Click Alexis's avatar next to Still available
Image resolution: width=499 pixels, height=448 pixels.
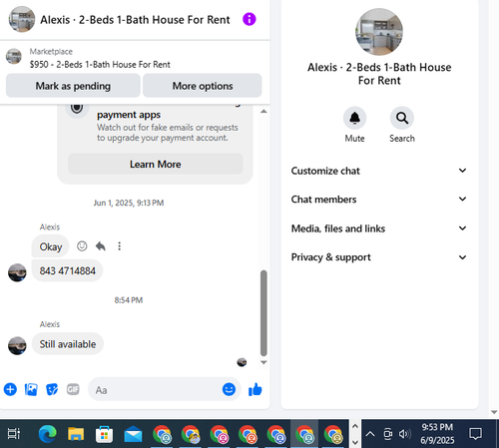tap(17, 345)
